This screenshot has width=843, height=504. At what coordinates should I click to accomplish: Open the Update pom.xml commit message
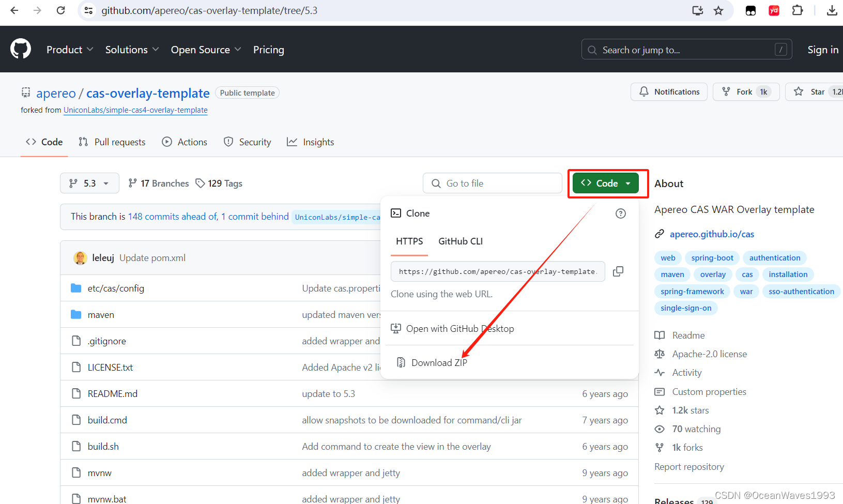click(152, 258)
